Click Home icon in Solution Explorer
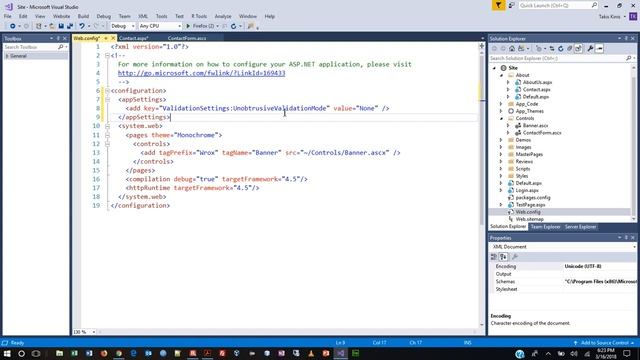Image resolution: width=640 pixels, height=360 pixels. pyautogui.click(x=512, y=49)
